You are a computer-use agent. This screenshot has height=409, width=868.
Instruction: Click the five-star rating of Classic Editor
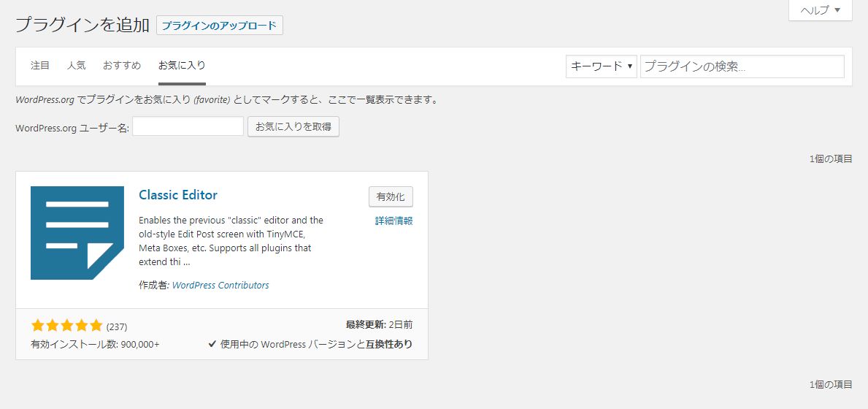point(67,326)
